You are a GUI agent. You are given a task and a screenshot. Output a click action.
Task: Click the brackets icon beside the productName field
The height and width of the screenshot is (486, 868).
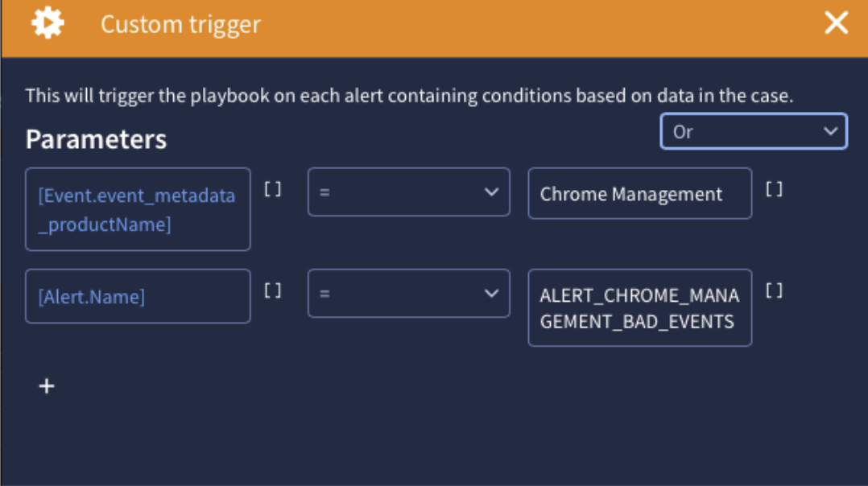click(x=273, y=190)
